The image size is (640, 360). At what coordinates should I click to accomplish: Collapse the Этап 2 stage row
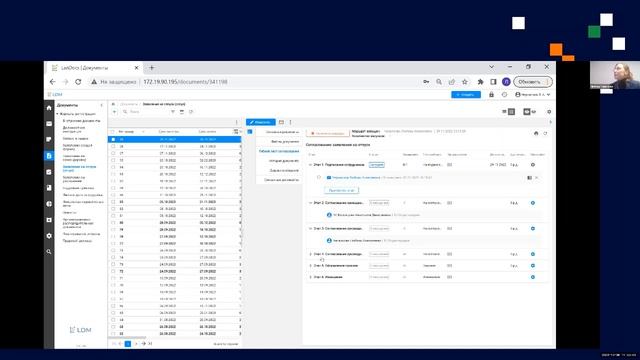(310, 203)
